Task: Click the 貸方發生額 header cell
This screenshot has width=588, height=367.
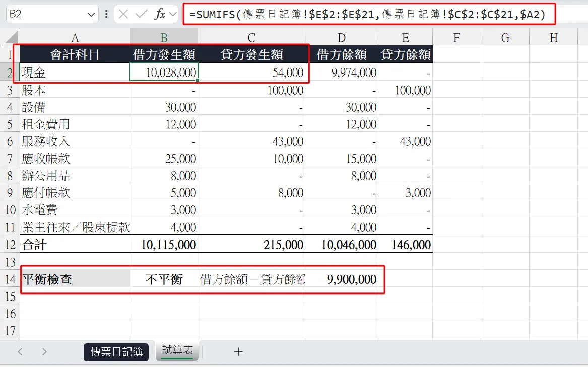Action: click(x=251, y=55)
